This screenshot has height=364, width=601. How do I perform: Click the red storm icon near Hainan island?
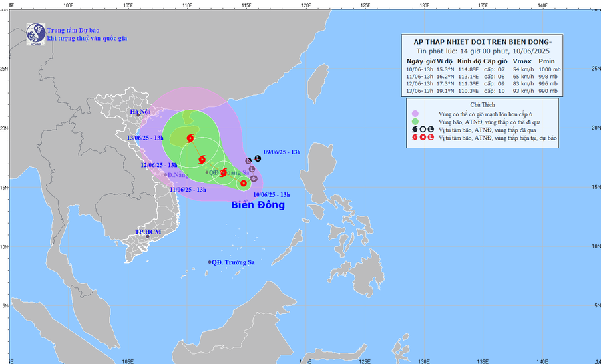point(191,139)
